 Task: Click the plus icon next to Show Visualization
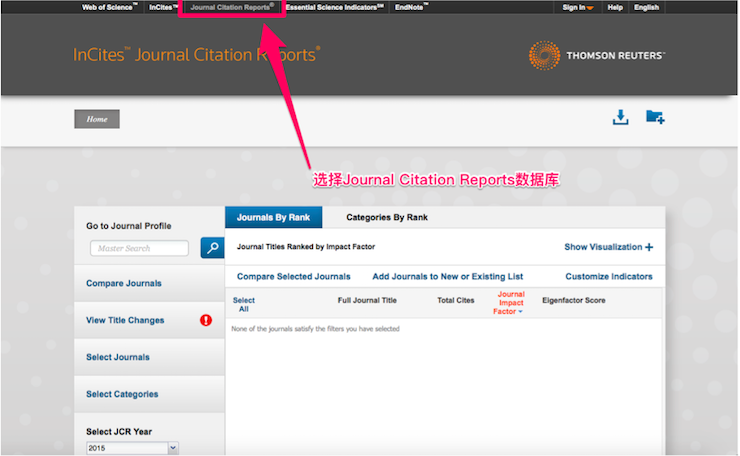(x=649, y=247)
